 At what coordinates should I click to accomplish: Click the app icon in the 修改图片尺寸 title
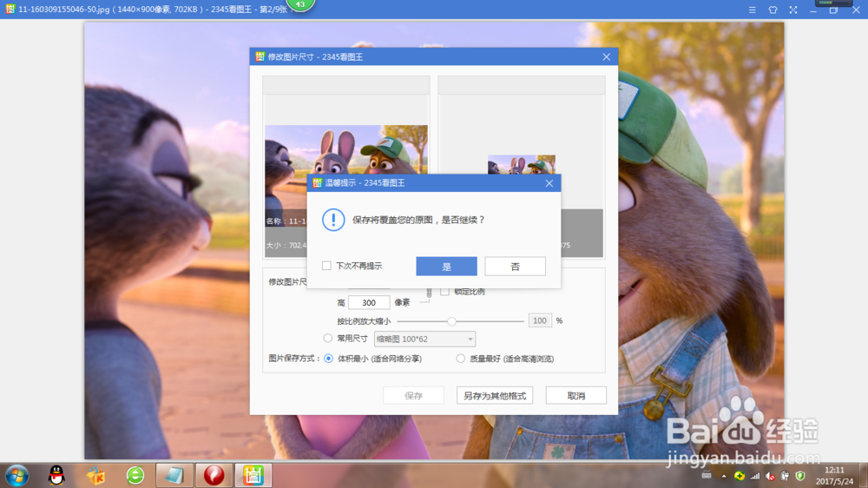260,56
